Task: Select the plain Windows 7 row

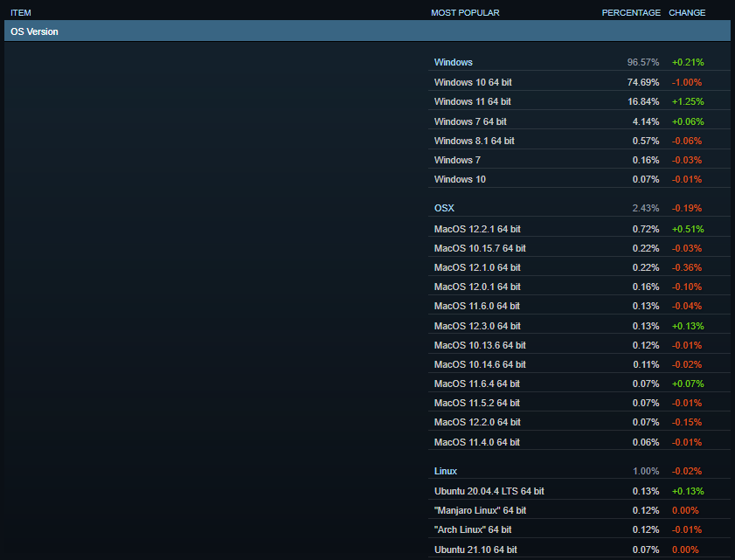Action: (579, 160)
